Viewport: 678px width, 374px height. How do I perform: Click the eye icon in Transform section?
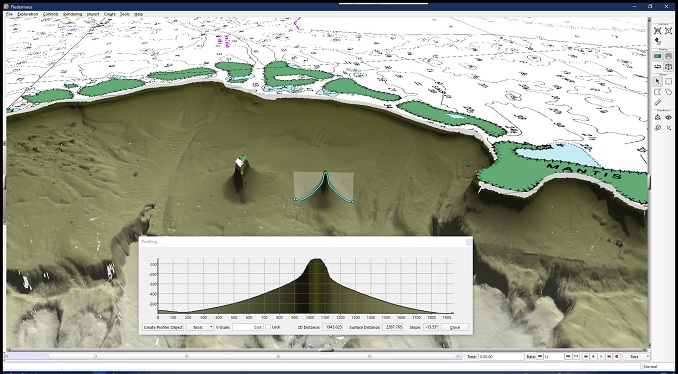668,117
